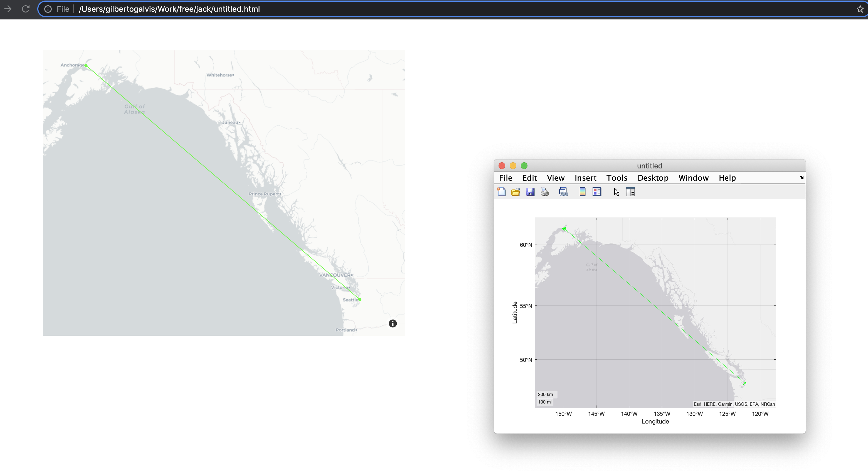Create a new figure document

[501, 191]
